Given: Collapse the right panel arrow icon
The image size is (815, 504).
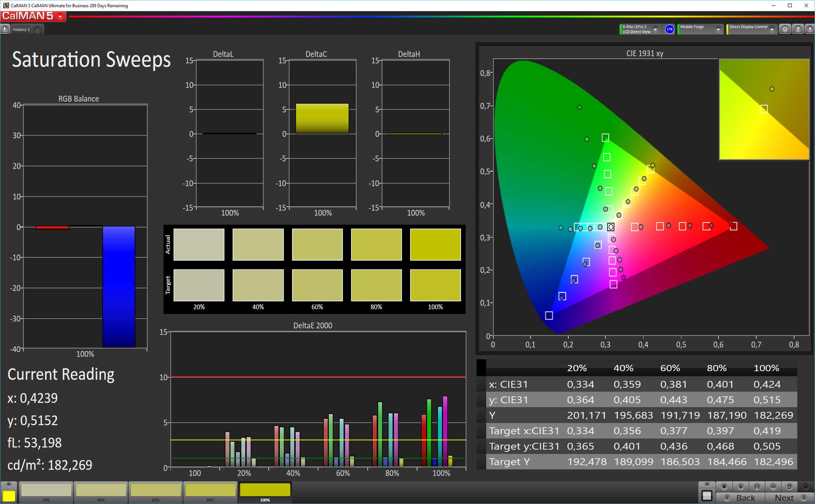Looking at the screenshot, I should click(x=810, y=29).
